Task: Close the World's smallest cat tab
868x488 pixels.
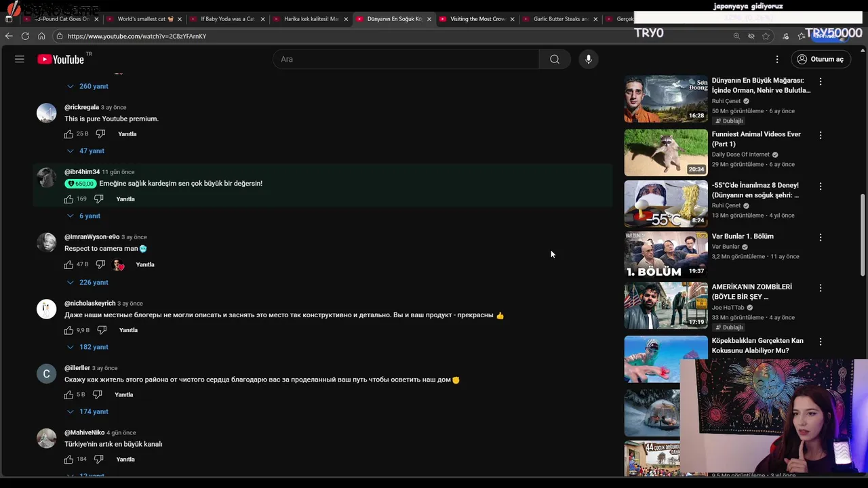Action: (x=180, y=19)
